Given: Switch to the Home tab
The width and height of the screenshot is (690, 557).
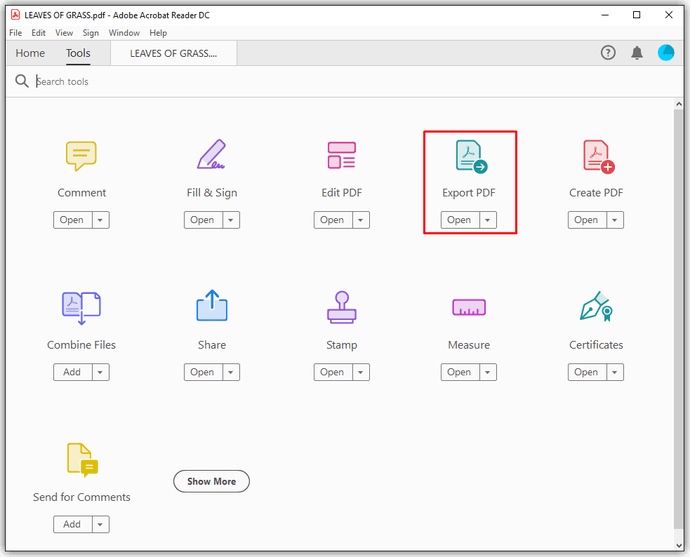Looking at the screenshot, I should (30, 53).
